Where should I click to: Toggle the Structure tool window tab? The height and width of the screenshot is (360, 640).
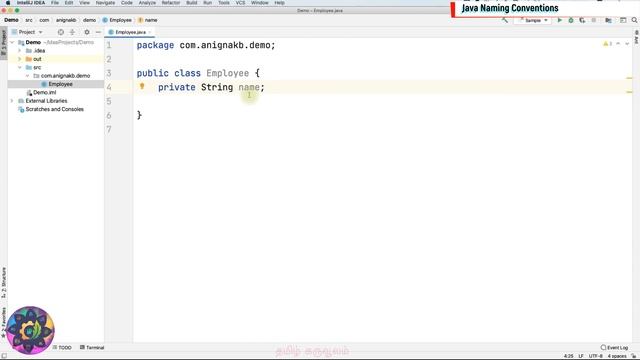point(4,282)
